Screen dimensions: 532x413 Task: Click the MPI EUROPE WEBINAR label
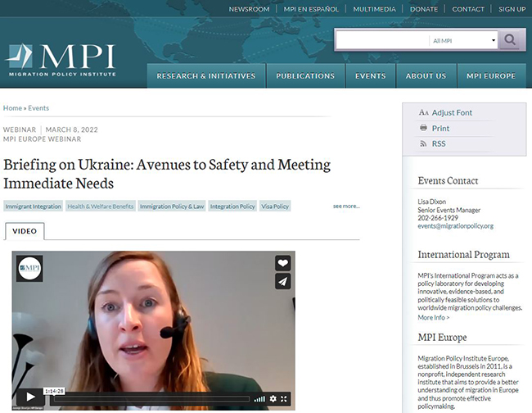click(x=42, y=139)
